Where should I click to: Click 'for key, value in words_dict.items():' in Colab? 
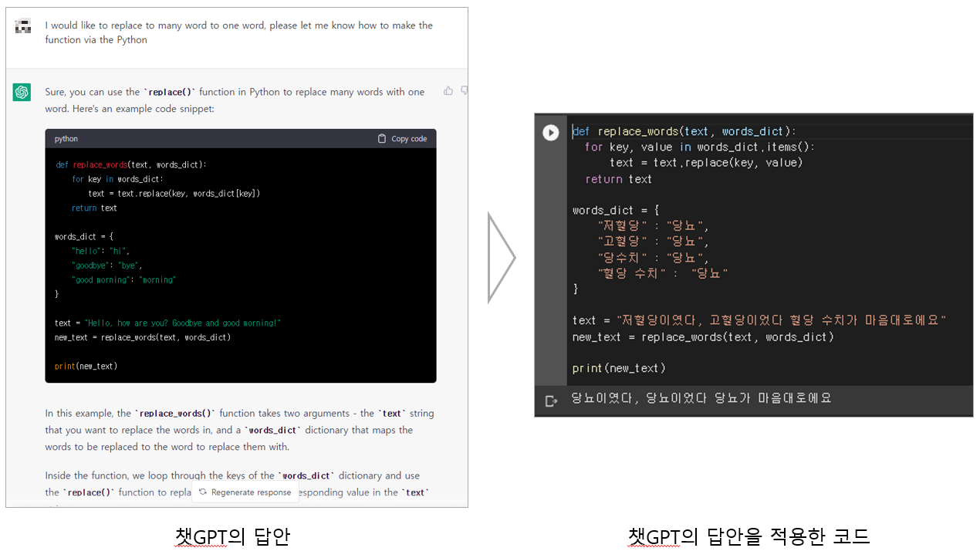[x=700, y=147]
